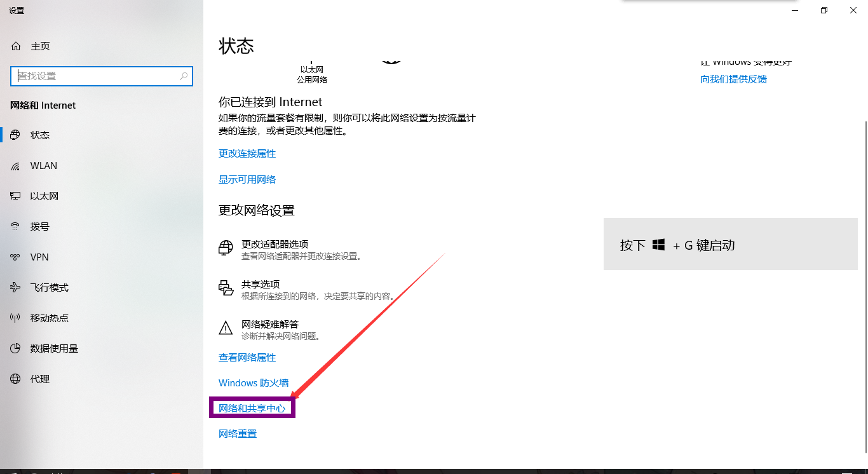Minimize the Settings window

point(795,10)
